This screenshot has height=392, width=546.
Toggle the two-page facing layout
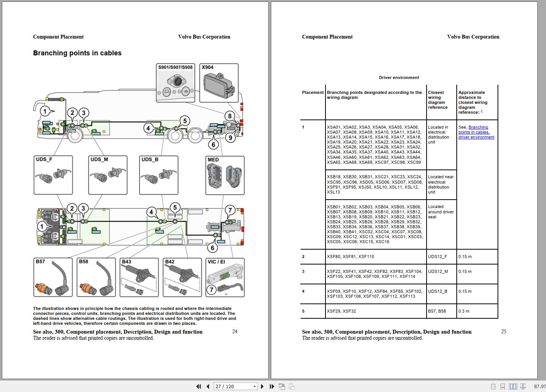coord(513,386)
